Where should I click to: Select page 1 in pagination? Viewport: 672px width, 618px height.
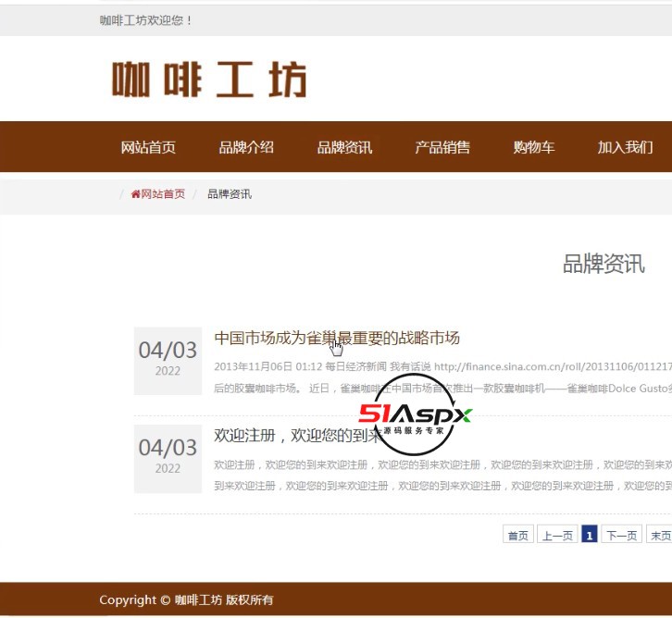coord(589,535)
